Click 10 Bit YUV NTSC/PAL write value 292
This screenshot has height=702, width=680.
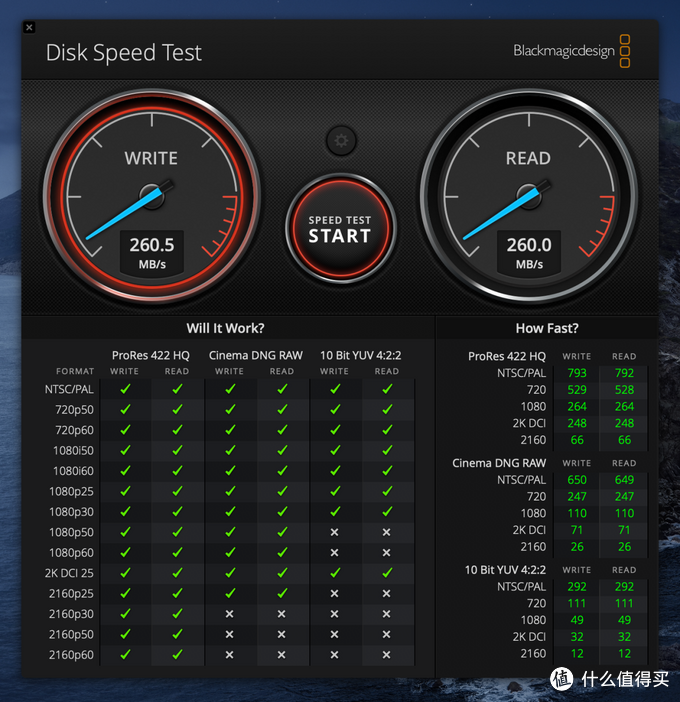pyautogui.click(x=577, y=586)
